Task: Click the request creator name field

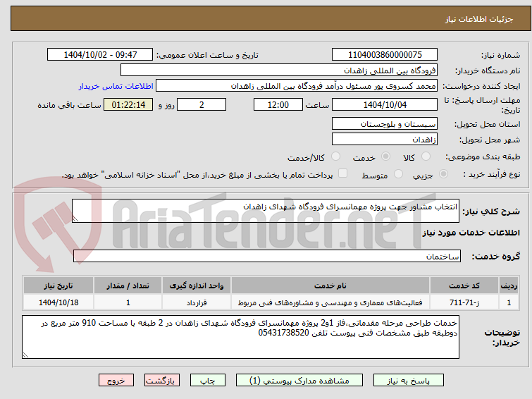Action: [x=297, y=86]
